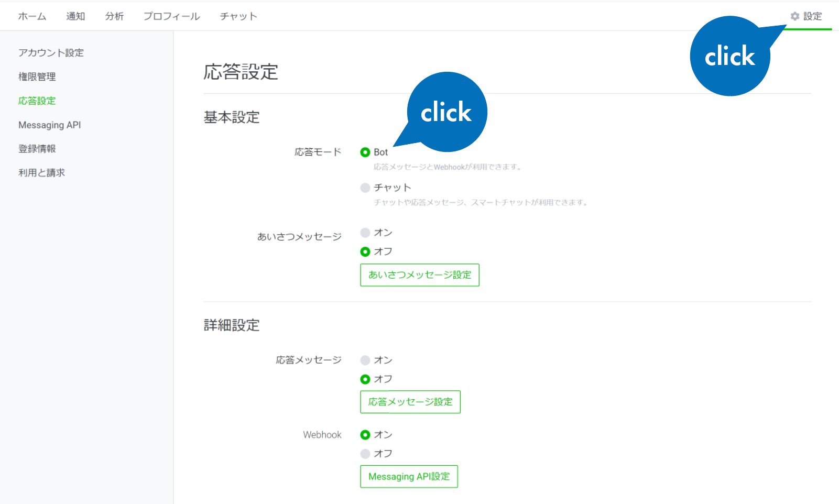Open 利用と請求 in the sidebar
Viewport: 839px width, 504px height.
point(41,173)
